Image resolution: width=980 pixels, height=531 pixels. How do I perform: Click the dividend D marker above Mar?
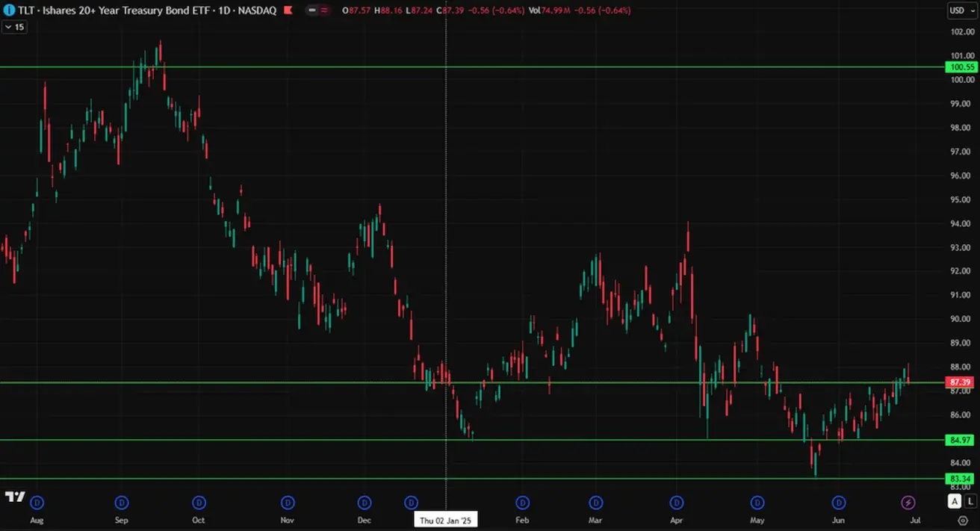595,503
